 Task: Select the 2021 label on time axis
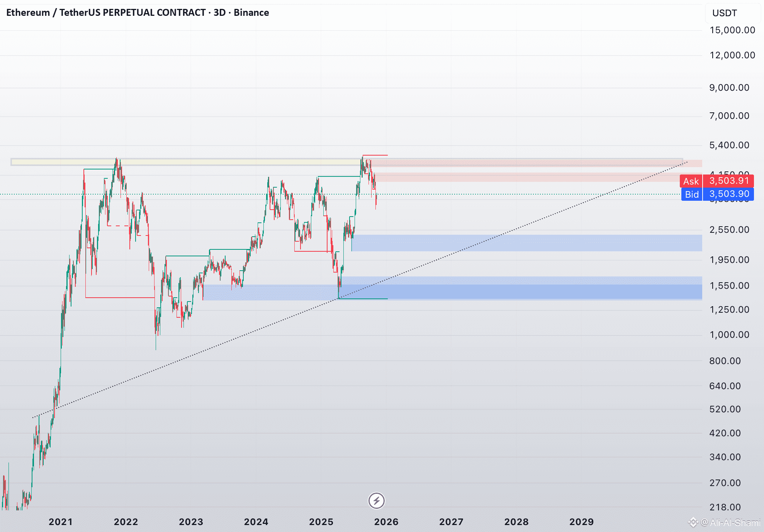coord(61,522)
